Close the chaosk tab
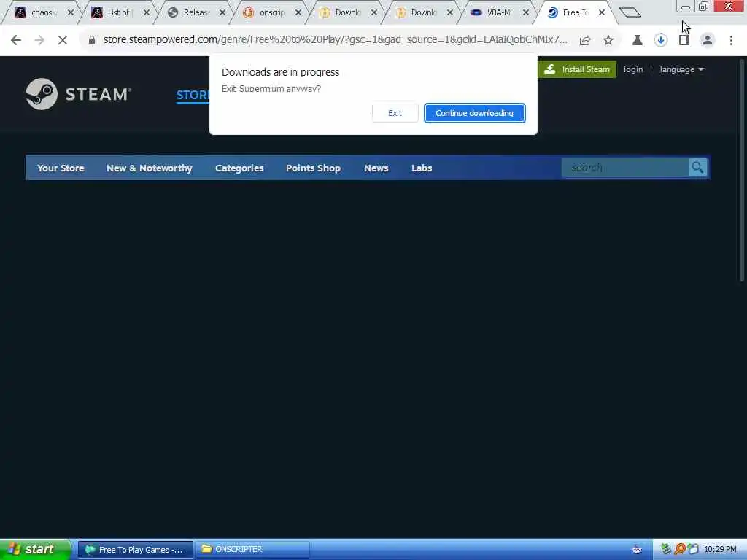 click(71, 12)
